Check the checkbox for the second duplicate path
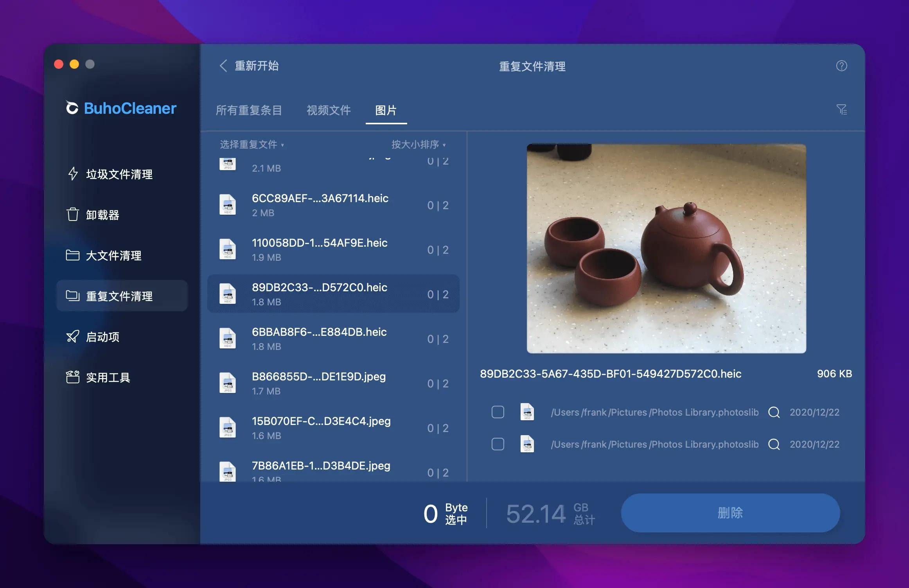Viewport: 909px width, 588px height. pyautogui.click(x=498, y=444)
